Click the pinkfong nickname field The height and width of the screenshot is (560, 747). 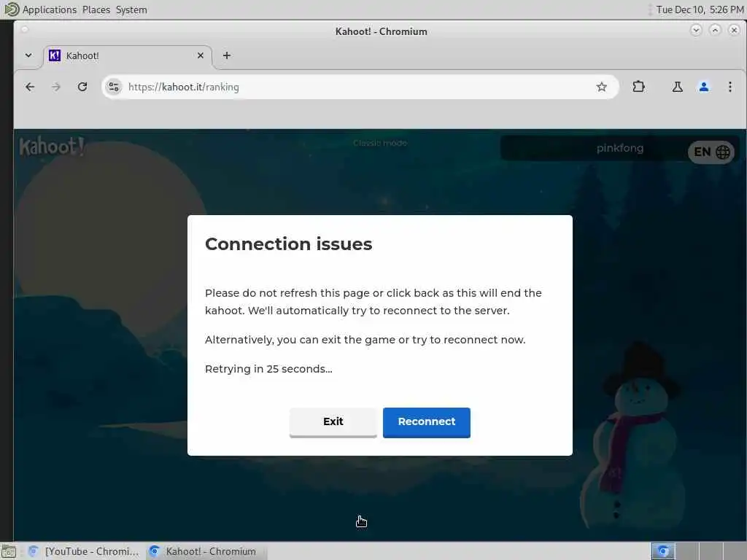click(x=619, y=148)
